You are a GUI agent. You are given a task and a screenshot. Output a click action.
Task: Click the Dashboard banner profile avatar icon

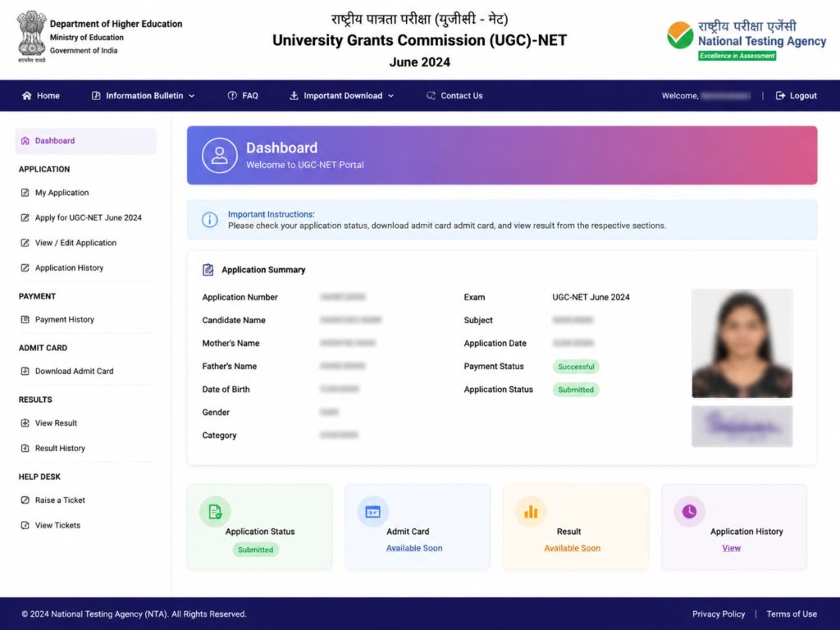point(220,155)
